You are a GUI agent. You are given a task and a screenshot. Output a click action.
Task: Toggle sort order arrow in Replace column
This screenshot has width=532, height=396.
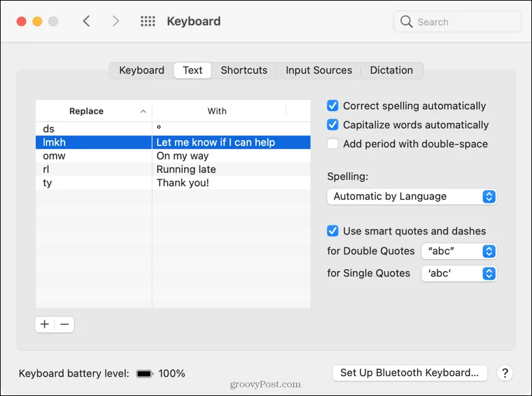point(143,111)
